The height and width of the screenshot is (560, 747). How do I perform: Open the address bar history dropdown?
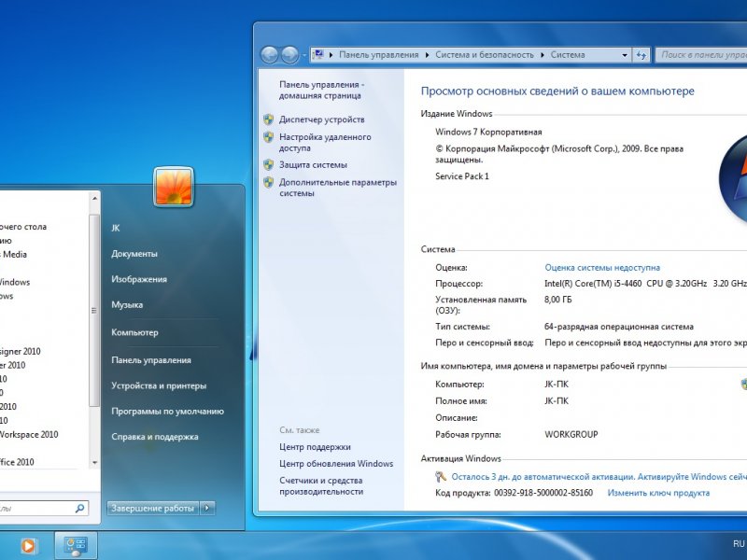pos(625,55)
